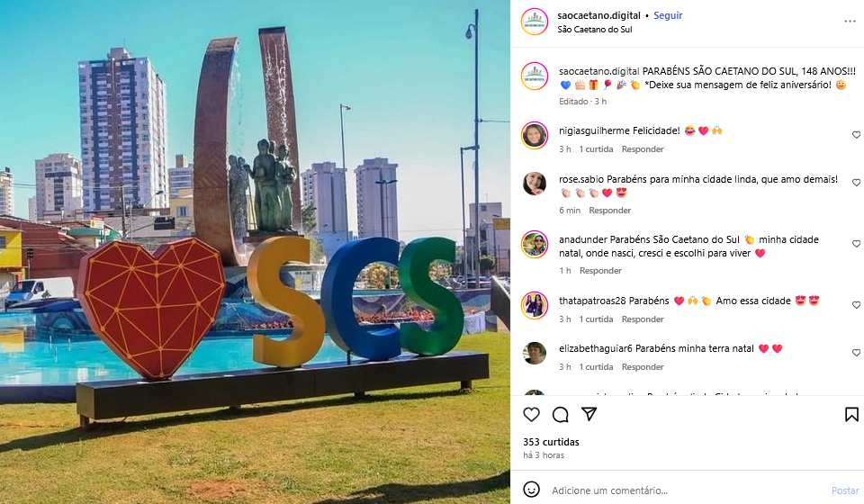Screen dimensions: 864x504
Task: Reply to nigiasguilherme's comment via Responder
Action: (643, 149)
